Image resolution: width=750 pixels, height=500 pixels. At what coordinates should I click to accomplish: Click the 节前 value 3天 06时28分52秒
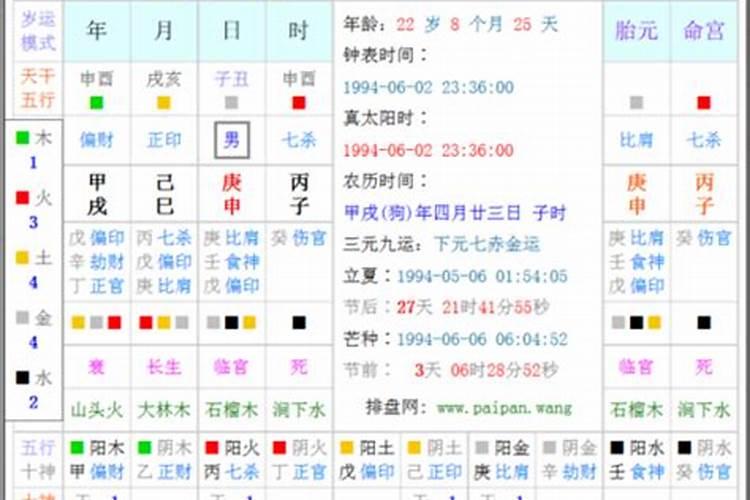tap(486, 370)
